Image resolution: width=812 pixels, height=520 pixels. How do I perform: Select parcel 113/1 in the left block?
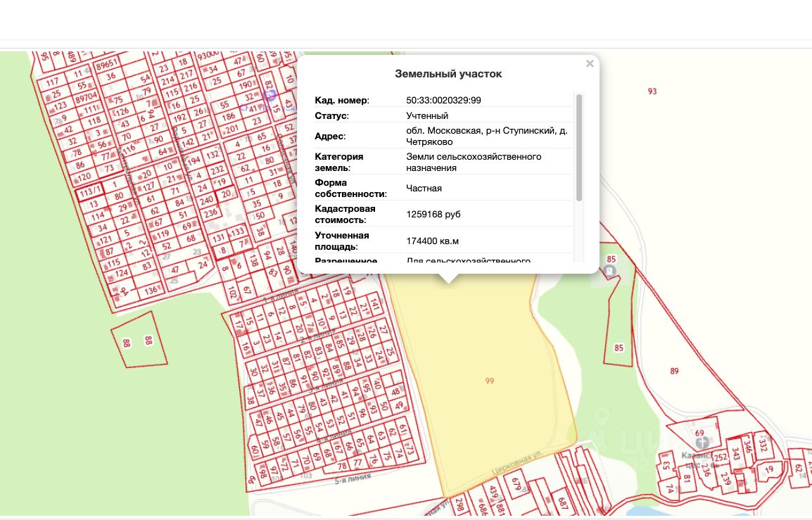(90, 191)
